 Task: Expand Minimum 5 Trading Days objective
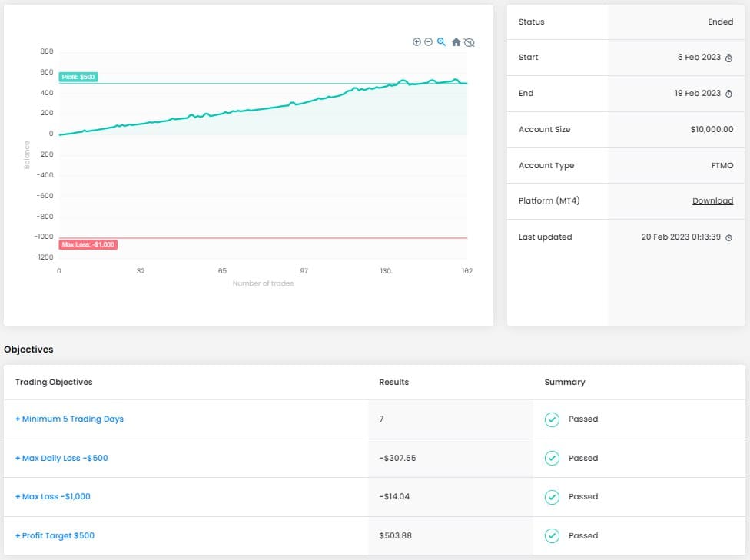pyautogui.click(x=69, y=419)
